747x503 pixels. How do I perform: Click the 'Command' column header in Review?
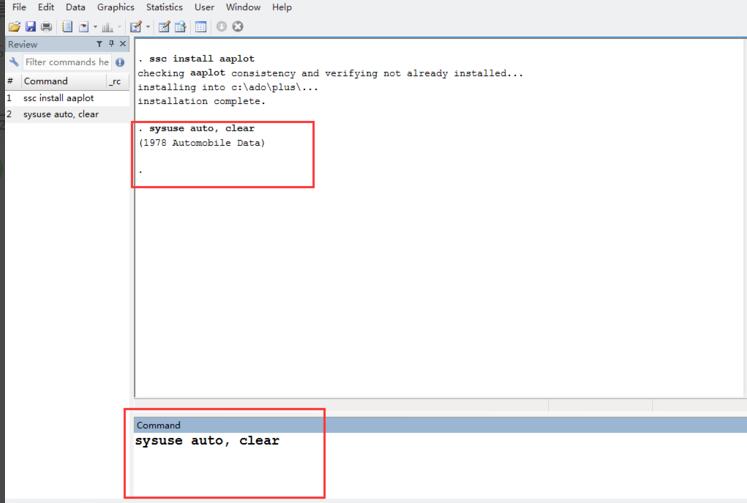(64, 81)
